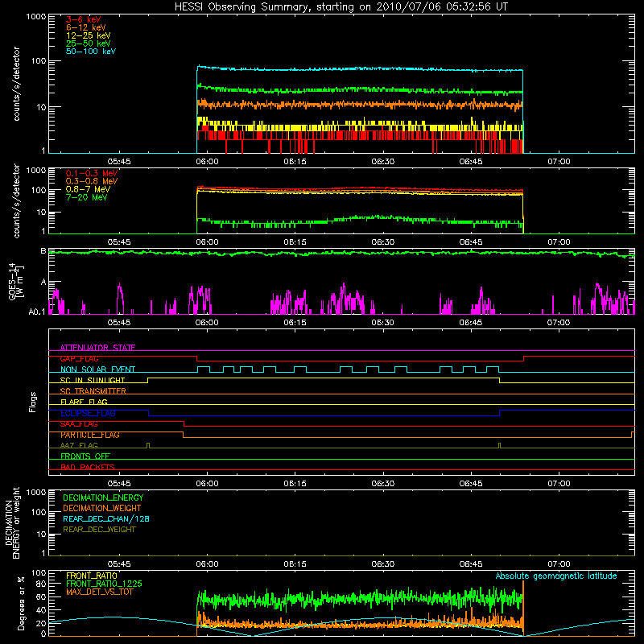Click the 06:30 tick label under Flags panel
Image resolution: width=644 pixels, height=644 pixels.
[383, 484]
